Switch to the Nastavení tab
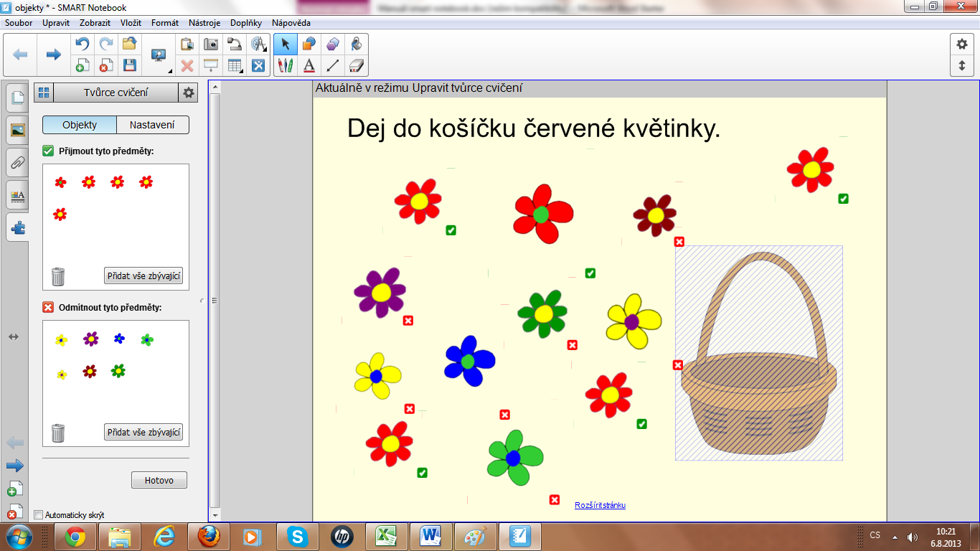 152,125
